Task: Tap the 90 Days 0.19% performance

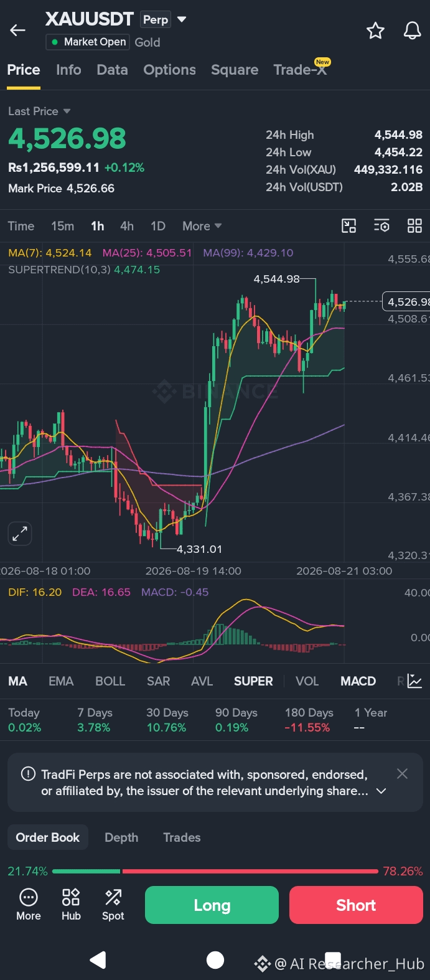Action: (x=236, y=720)
